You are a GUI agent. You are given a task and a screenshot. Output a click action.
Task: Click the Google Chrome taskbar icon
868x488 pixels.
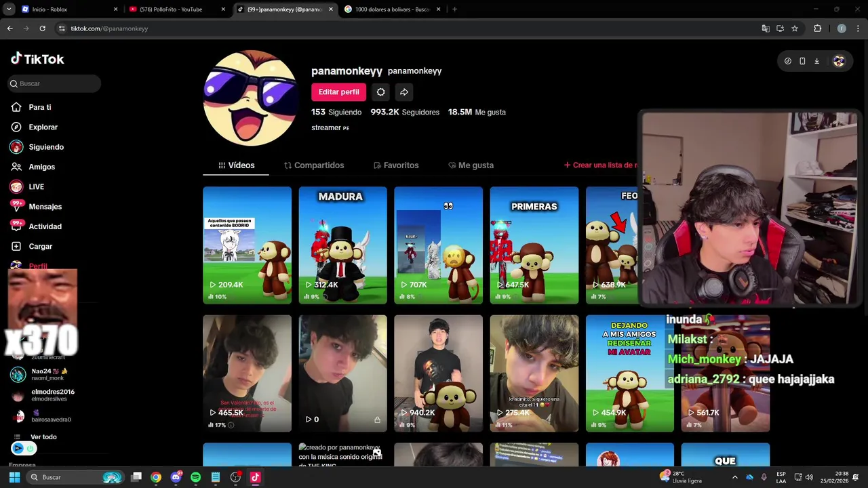[156, 477]
